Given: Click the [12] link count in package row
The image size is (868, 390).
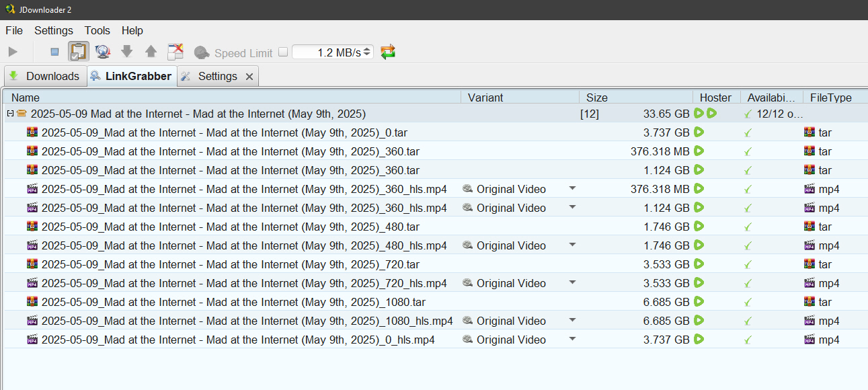Looking at the screenshot, I should tap(590, 114).
